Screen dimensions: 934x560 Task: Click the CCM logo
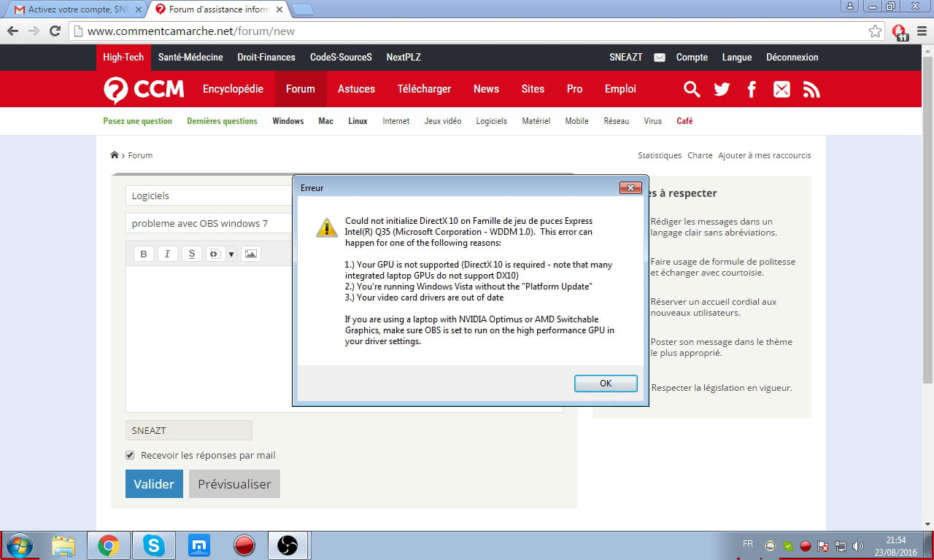point(144,89)
